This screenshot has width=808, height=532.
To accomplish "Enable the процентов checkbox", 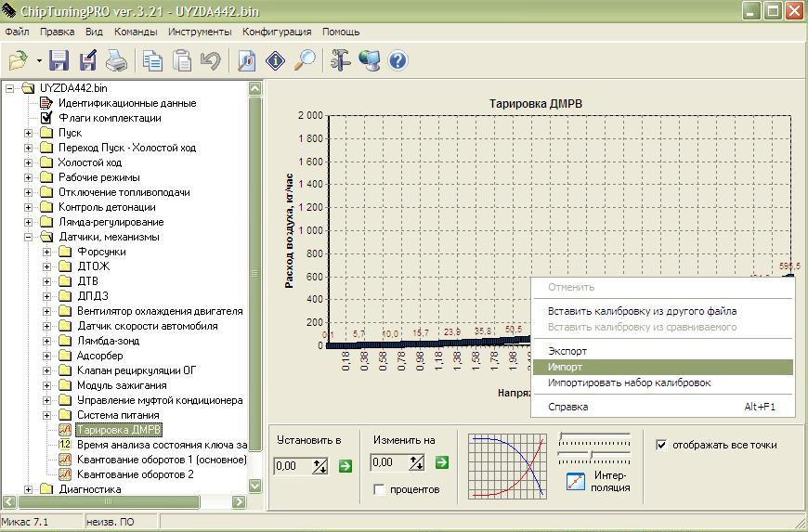I will [x=379, y=489].
